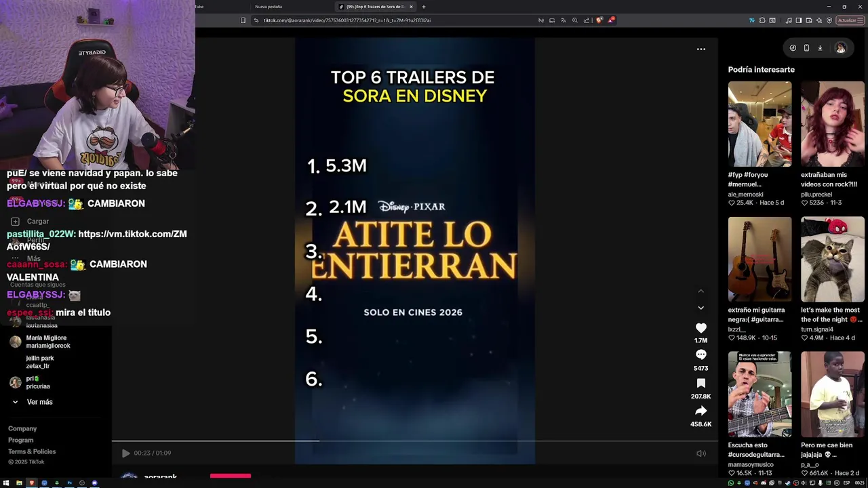
Task: Like the video with heart icon
Action: 701,328
